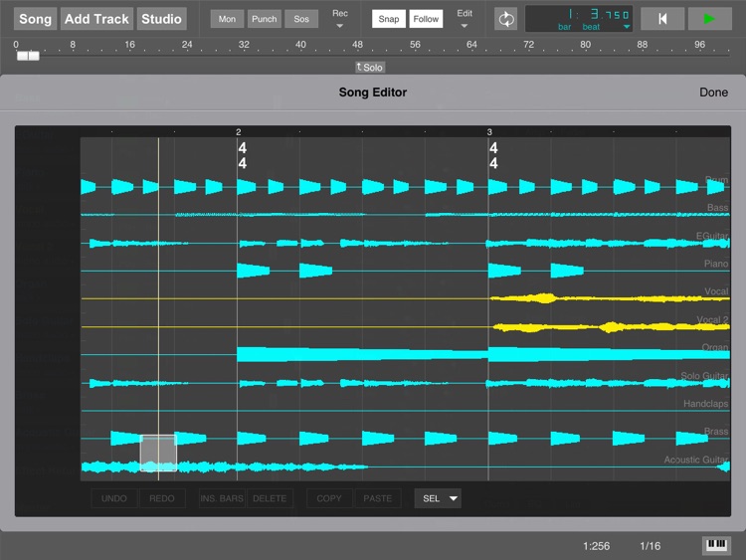Viewport: 746px width, 560px height.
Task: Click the bar beat position display
Action: pos(580,19)
